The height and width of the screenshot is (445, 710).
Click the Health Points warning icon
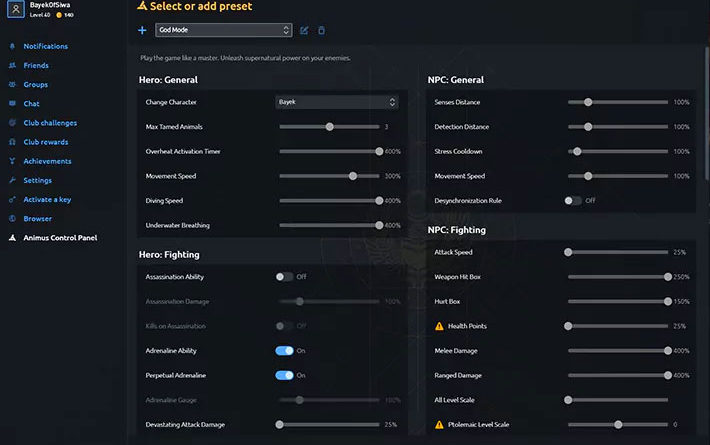point(439,326)
